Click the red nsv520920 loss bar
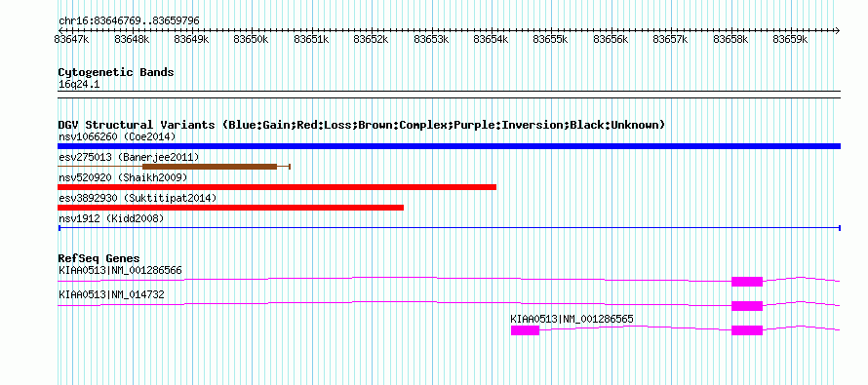Image resolution: width=868 pixels, height=385 pixels. pos(277,187)
